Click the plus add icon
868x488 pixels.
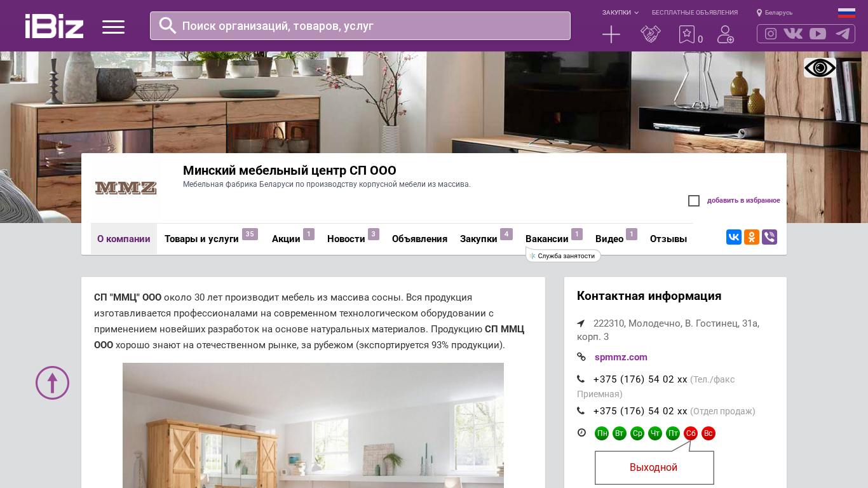click(x=611, y=34)
